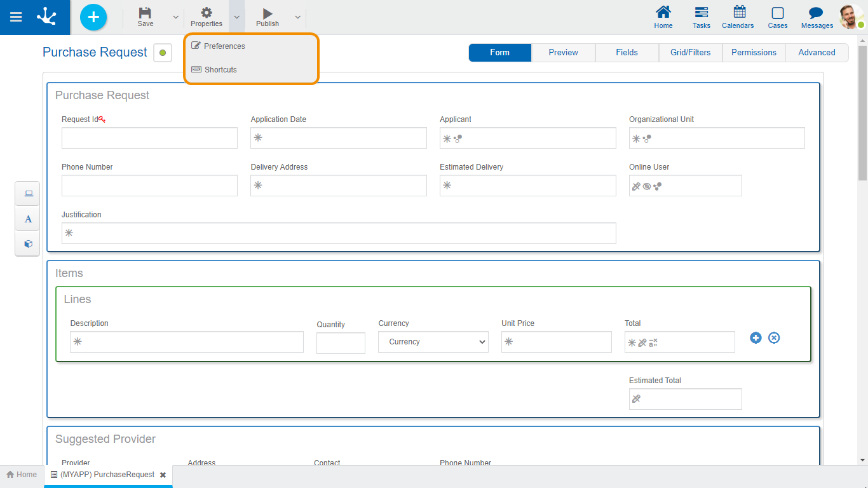Close the (MYAPP) PurchaseRequest tab
Viewport: 868px width, 488px height.
(x=163, y=475)
